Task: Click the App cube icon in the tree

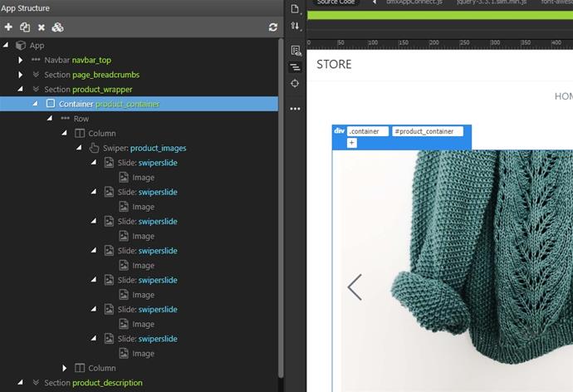Action: pyautogui.click(x=21, y=46)
